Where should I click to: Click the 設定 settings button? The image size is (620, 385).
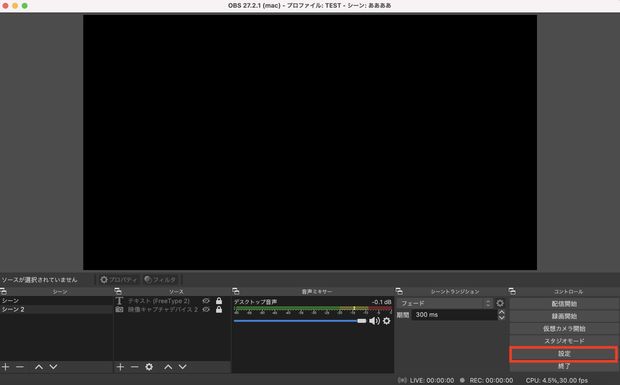click(x=564, y=354)
